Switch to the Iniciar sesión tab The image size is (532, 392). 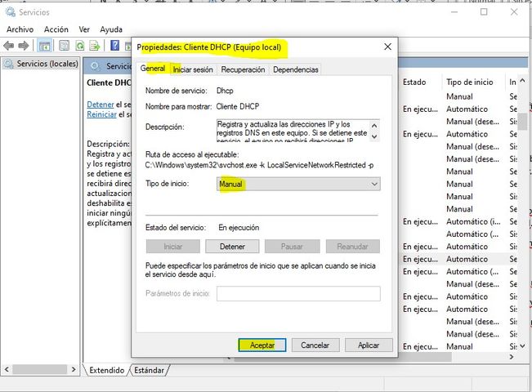pyautogui.click(x=193, y=69)
